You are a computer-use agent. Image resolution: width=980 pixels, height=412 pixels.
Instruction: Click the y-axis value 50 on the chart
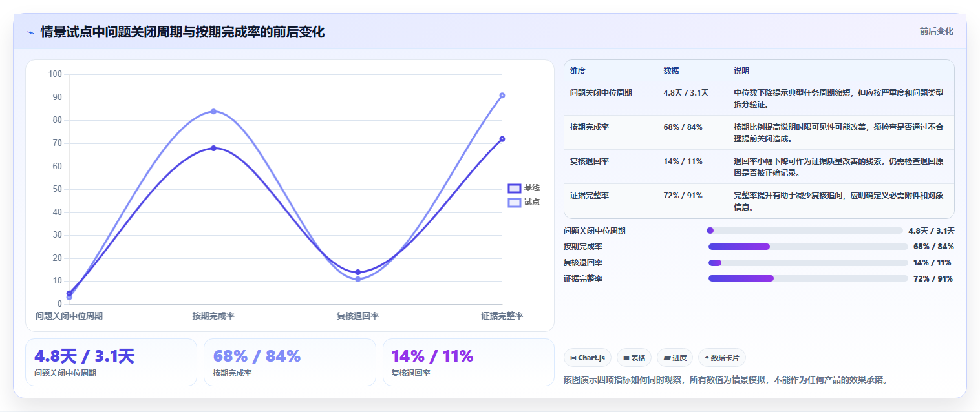tap(58, 189)
